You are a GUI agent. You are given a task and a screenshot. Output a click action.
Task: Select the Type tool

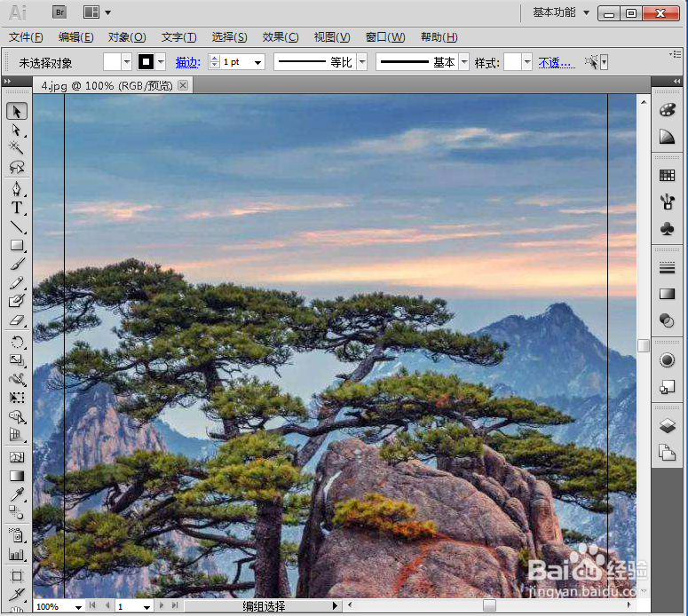click(x=17, y=208)
